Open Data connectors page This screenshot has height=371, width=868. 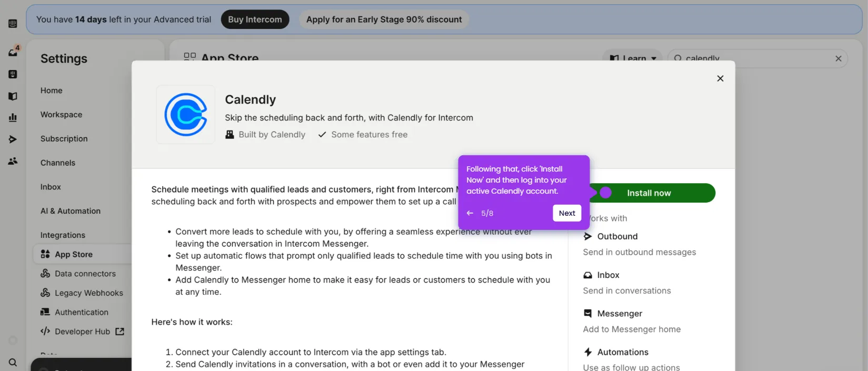[x=85, y=274]
